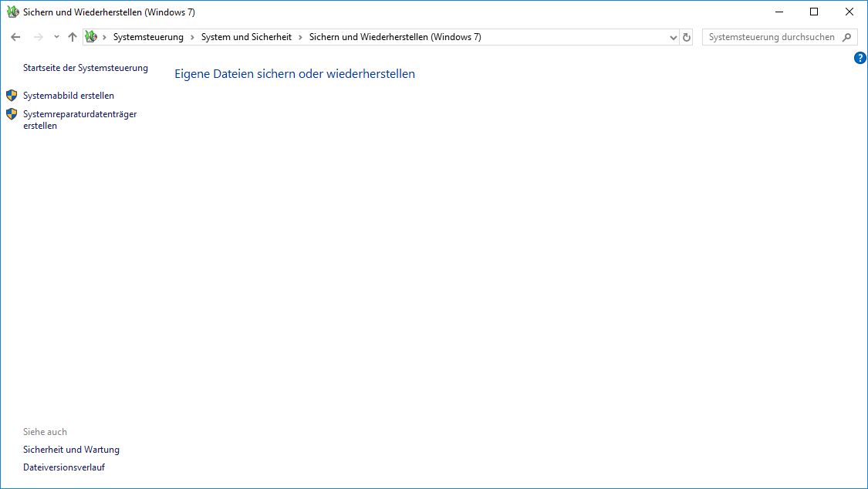Viewport: 868px width, 489px height.
Task: Open Startseite der Systemsteuerung
Action: tap(86, 68)
